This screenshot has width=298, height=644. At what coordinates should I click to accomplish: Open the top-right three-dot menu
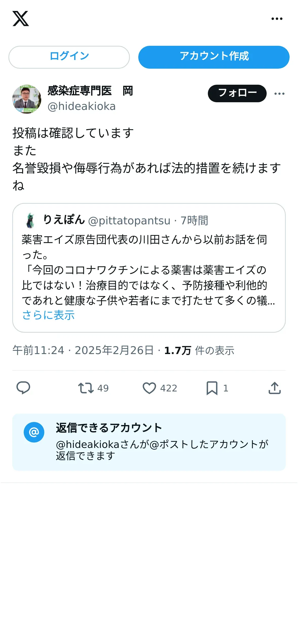[x=277, y=19]
